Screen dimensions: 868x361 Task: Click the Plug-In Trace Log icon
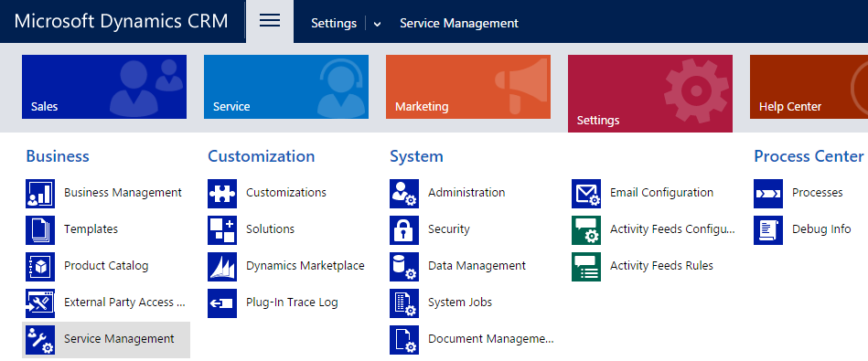222,303
